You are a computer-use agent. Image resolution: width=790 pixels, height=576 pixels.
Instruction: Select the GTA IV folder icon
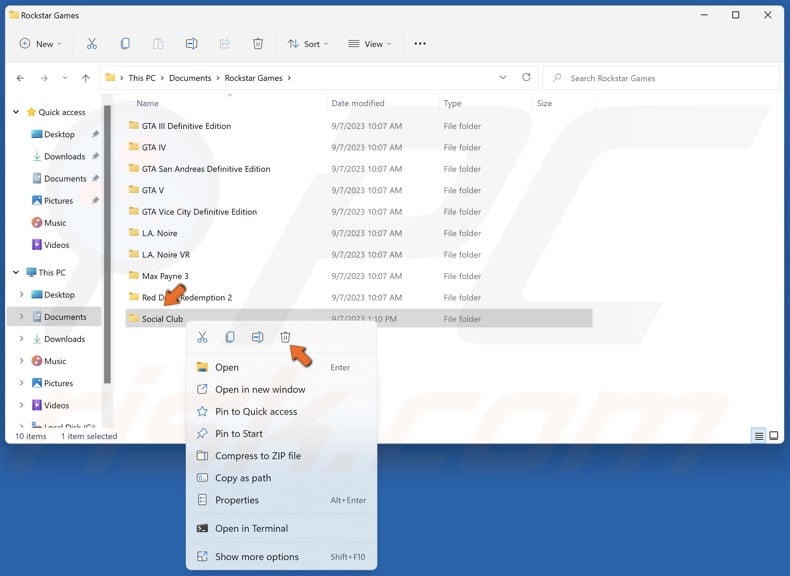click(x=134, y=147)
